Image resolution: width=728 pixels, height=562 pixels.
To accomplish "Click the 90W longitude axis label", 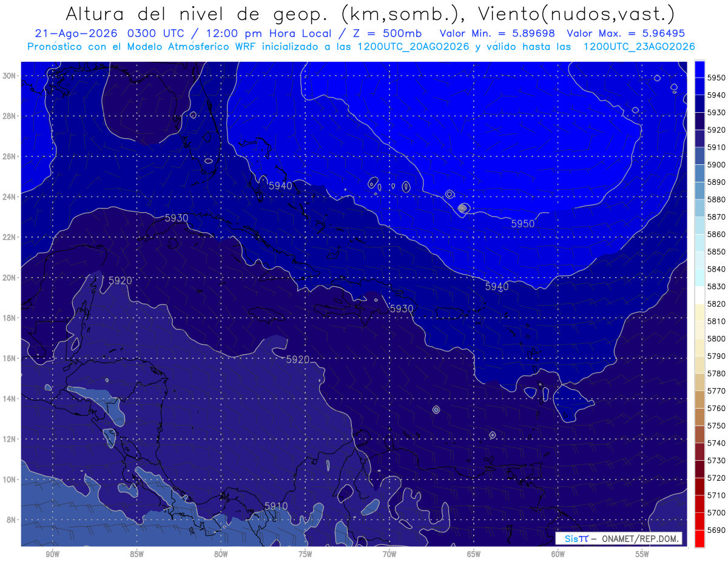I will click(52, 554).
